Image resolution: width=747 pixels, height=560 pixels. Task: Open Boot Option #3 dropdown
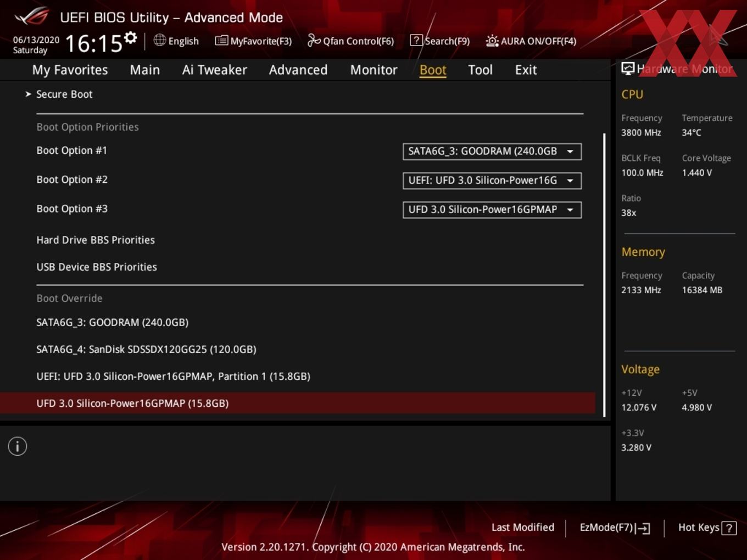[492, 210]
